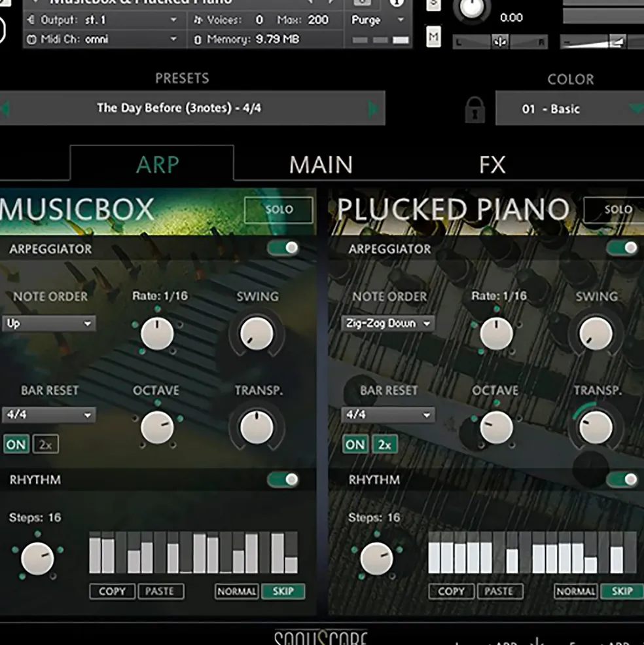Select Musicbox NORMAL rhythm mode
This screenshot has height=645, width=644.
pos(236,591)
